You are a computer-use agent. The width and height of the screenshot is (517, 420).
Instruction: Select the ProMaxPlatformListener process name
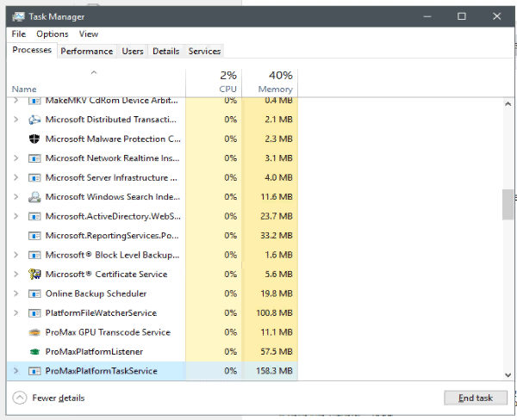click(94, 352)
